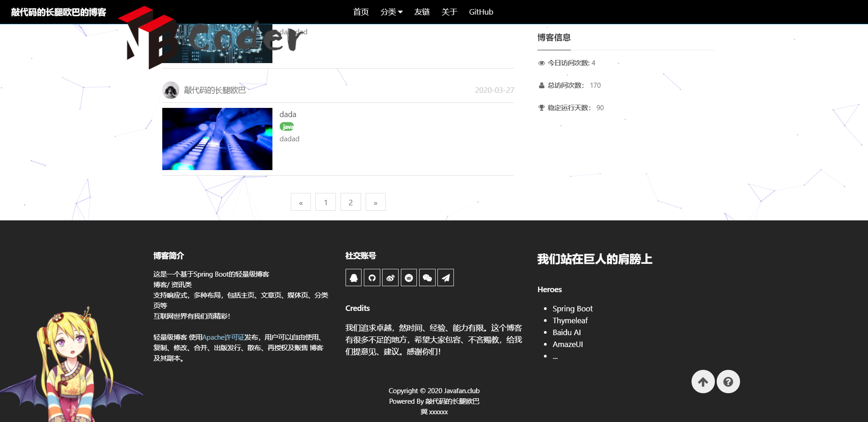Open the Reddit social account icon
The height and width of the screenshot is (422, 868).
[409, 278]
